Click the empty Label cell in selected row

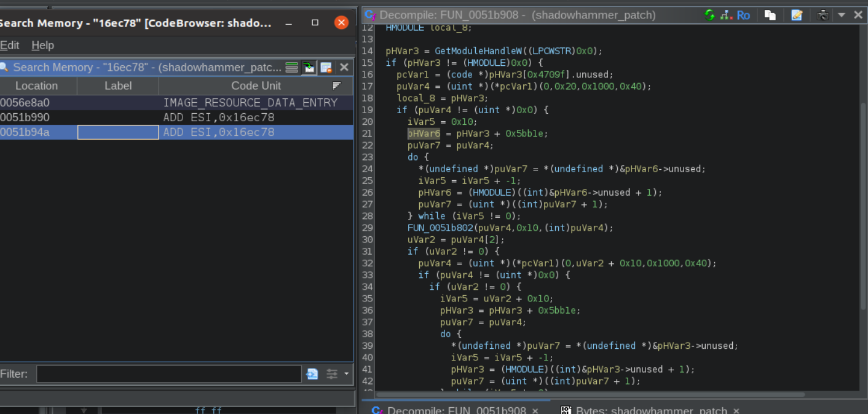[x=118, y=132]
